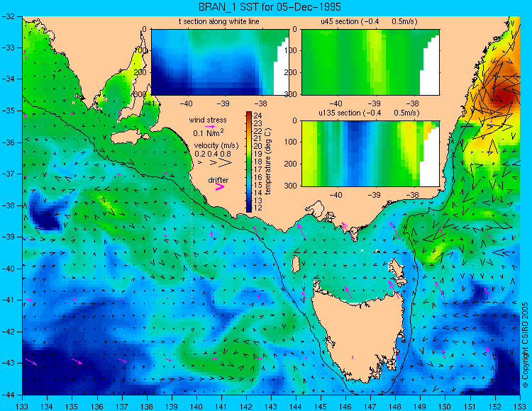Open the u135 section inset plot
Image resolution: width=532 pixels, height=411 pixels.
[370, 154]
